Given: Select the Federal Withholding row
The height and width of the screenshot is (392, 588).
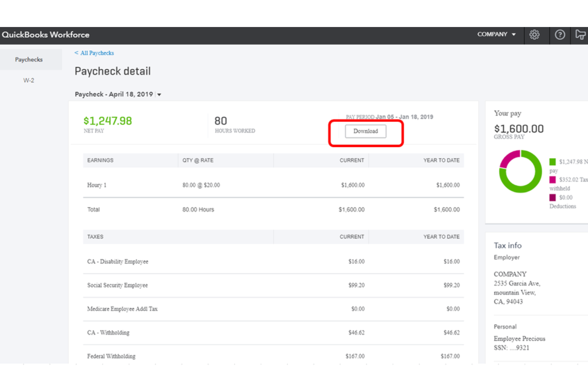Looking at the screenshot, I should 273,356.
